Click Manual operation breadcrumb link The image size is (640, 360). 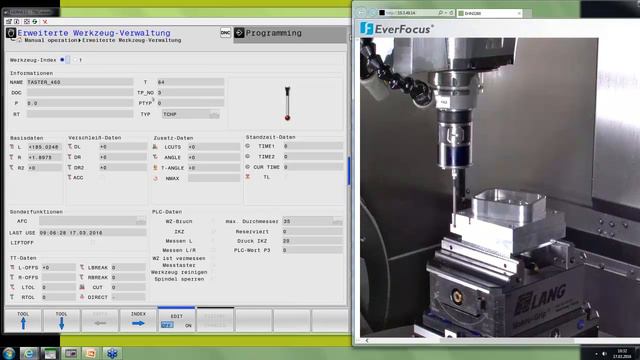point(51,40)
